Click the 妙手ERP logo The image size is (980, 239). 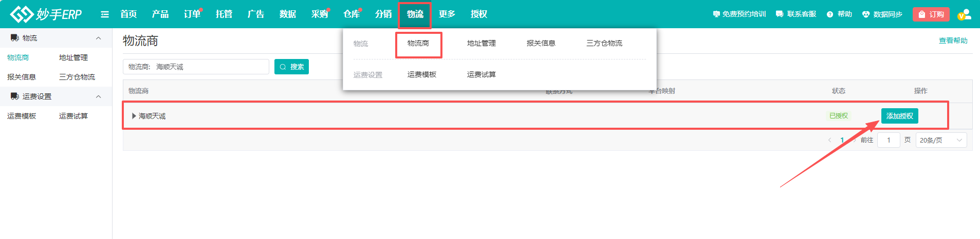click(46, 14)
